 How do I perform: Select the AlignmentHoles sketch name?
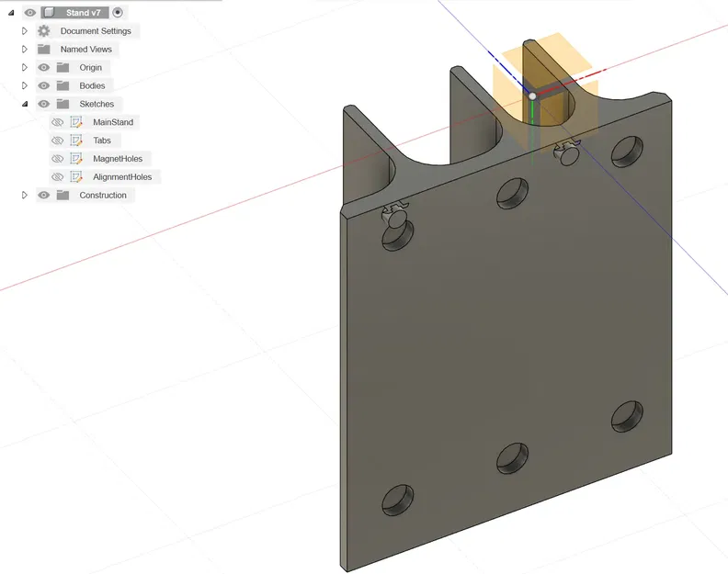[122, 177]
